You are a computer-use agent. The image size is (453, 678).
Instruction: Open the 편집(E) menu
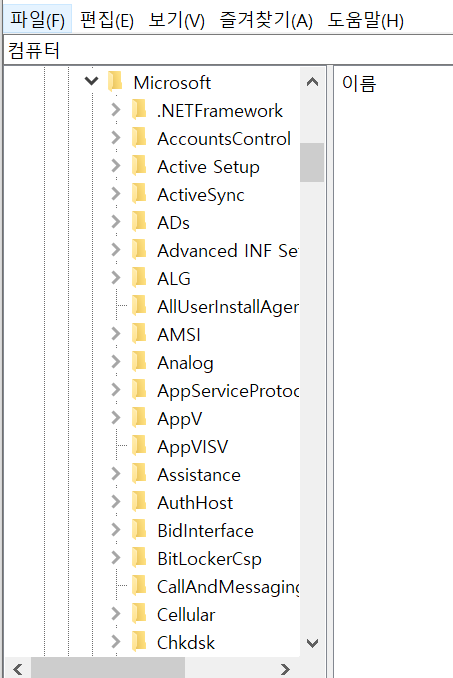click(x=107, y=19)
